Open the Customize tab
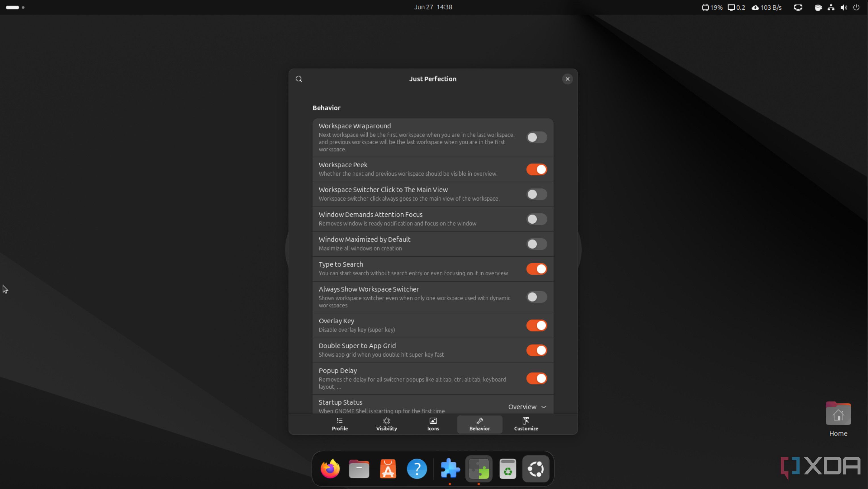Image resolution: width=868 pixels, height=489 pixels. pos(526,424)
